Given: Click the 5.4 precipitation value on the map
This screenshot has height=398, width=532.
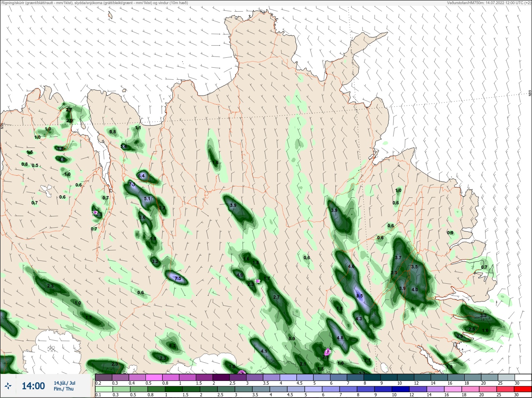Looking at the screenshot, I should pos(123,146).
